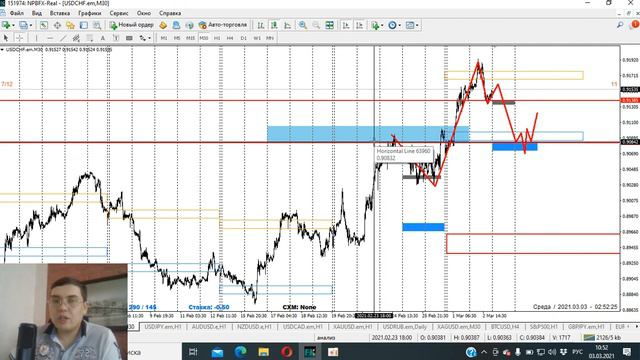640x360 pixels.
Task: Open the Opera browser from taskbar
Action: (x=287, y=351)
